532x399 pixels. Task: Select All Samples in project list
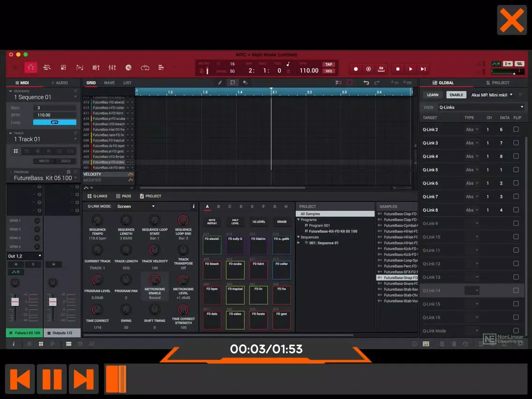click(335, 214)
